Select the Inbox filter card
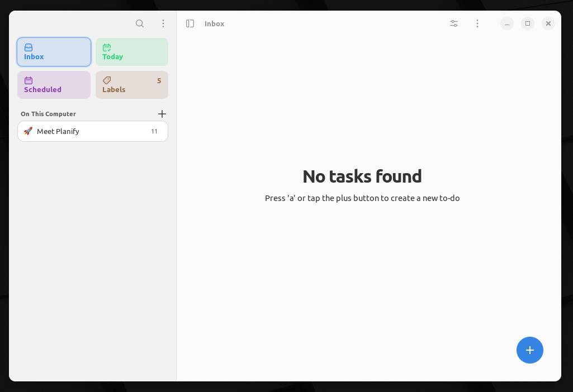The image size is (573, 392). click(x=54, y=52)
